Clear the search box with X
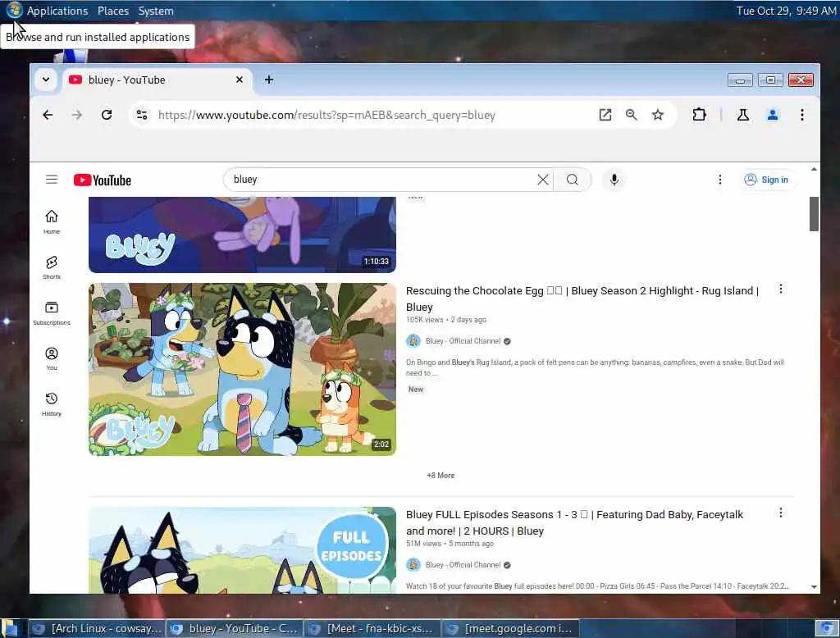Viewport: 840px width, 638px height. coord(543,180)
